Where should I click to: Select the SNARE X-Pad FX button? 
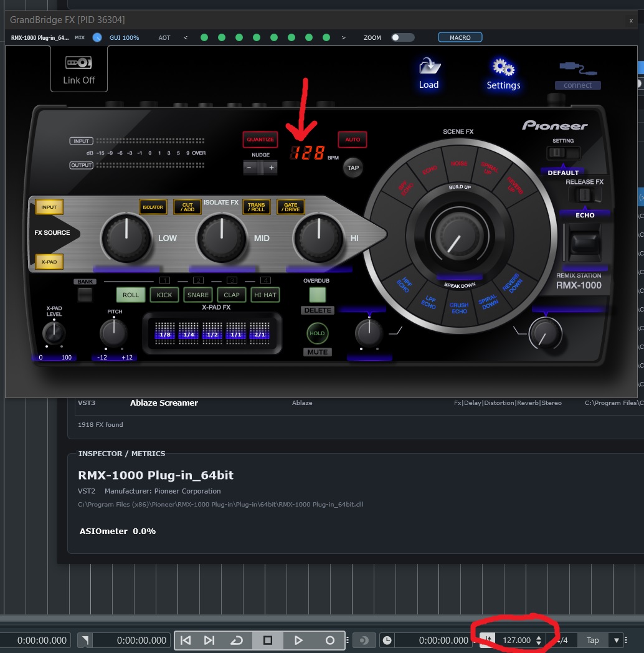[197, 295]
